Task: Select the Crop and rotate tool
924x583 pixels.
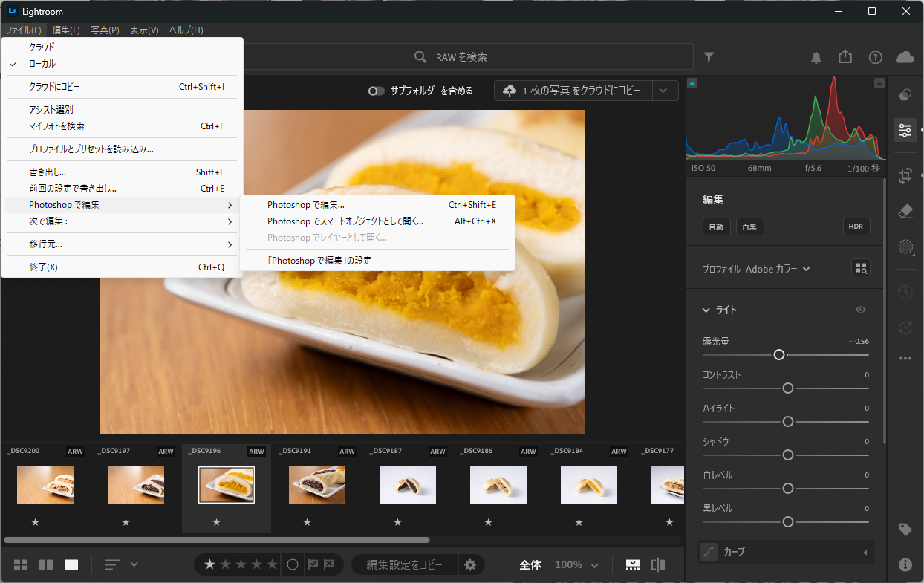Action: [x=905, y=176]
